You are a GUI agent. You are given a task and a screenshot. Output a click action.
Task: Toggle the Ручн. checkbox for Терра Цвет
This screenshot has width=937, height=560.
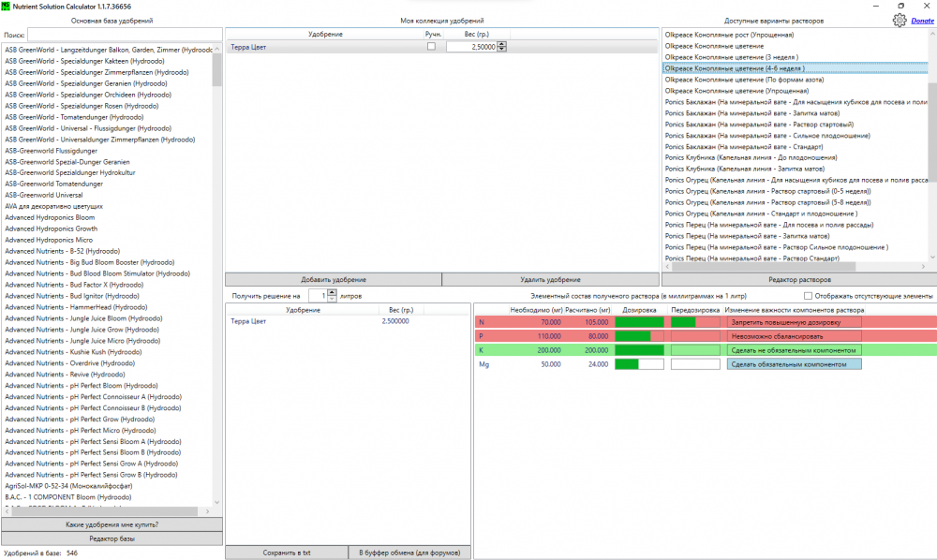pos(431,47)
